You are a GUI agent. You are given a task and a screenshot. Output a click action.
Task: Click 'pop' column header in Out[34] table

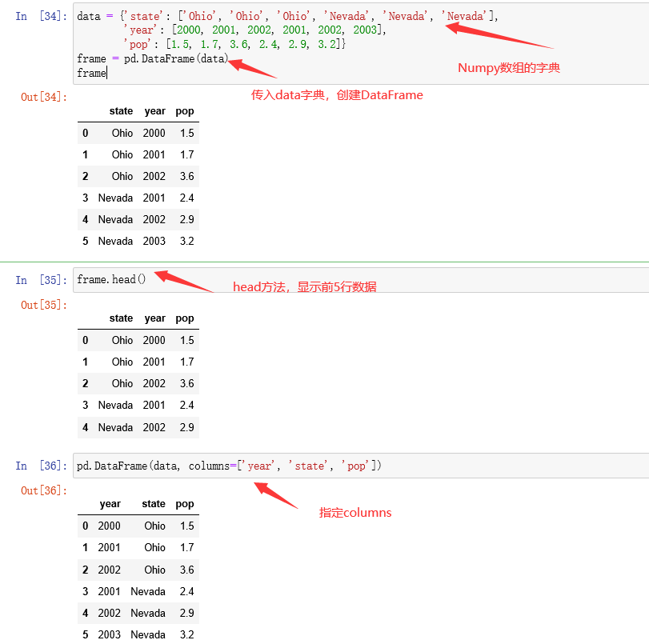coord(185,112)
